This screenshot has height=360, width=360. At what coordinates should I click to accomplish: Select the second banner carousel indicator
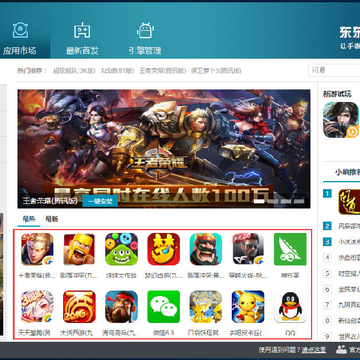273,201
